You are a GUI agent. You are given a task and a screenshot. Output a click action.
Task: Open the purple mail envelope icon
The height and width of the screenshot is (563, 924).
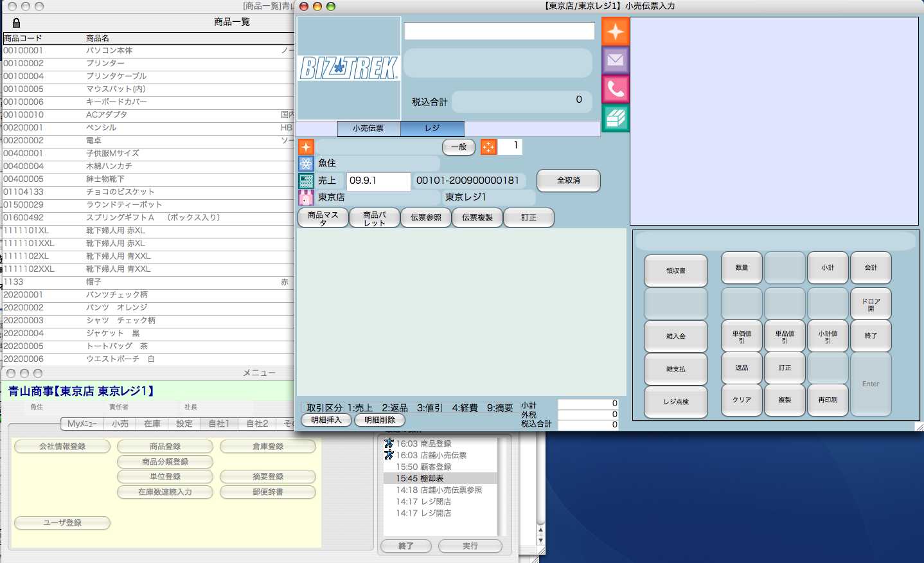point(615,60)
